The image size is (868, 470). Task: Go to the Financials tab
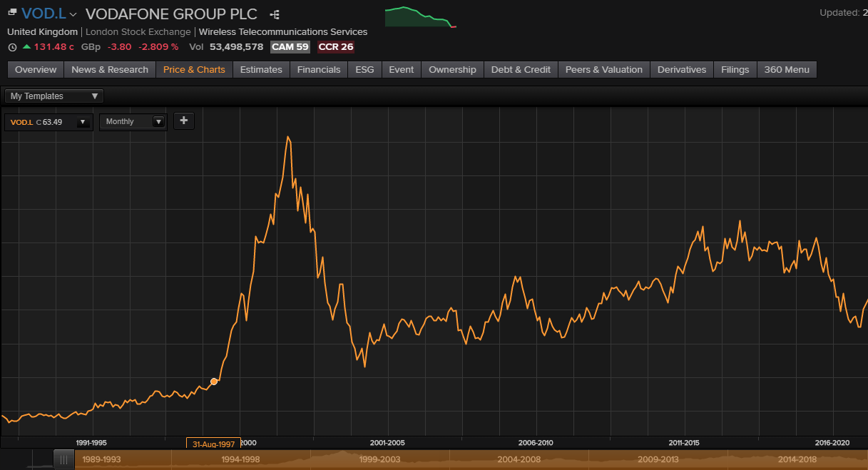click(x=319, y=69)
